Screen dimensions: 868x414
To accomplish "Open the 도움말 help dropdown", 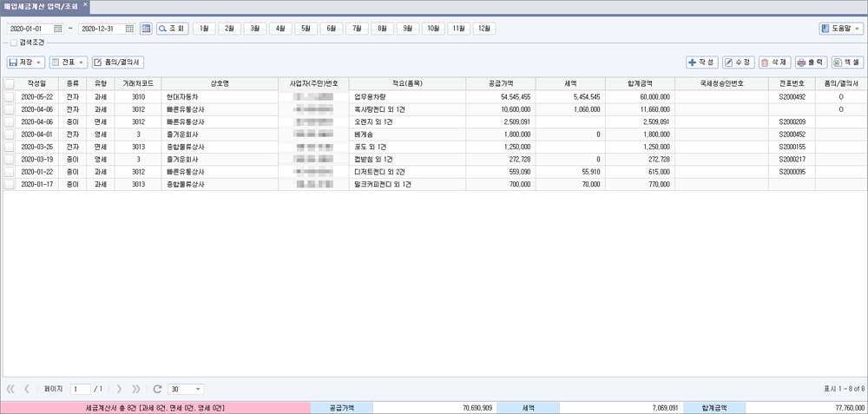I will [841, 29].
